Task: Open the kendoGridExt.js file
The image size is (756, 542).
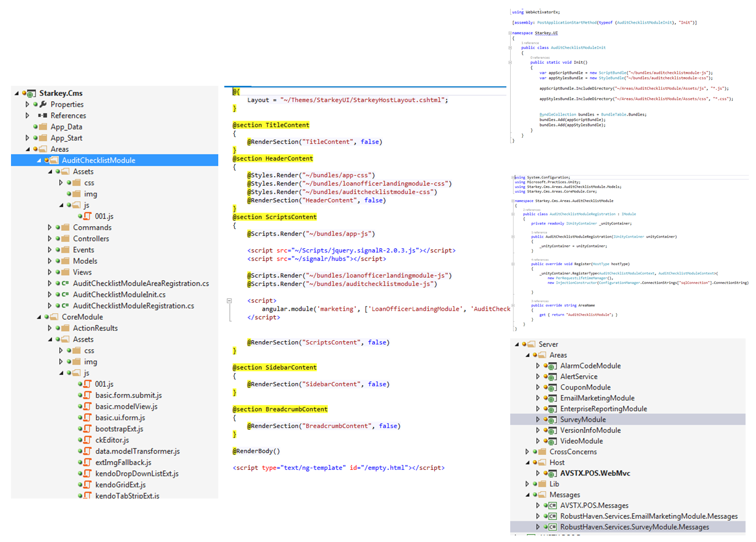Action: 120,485
